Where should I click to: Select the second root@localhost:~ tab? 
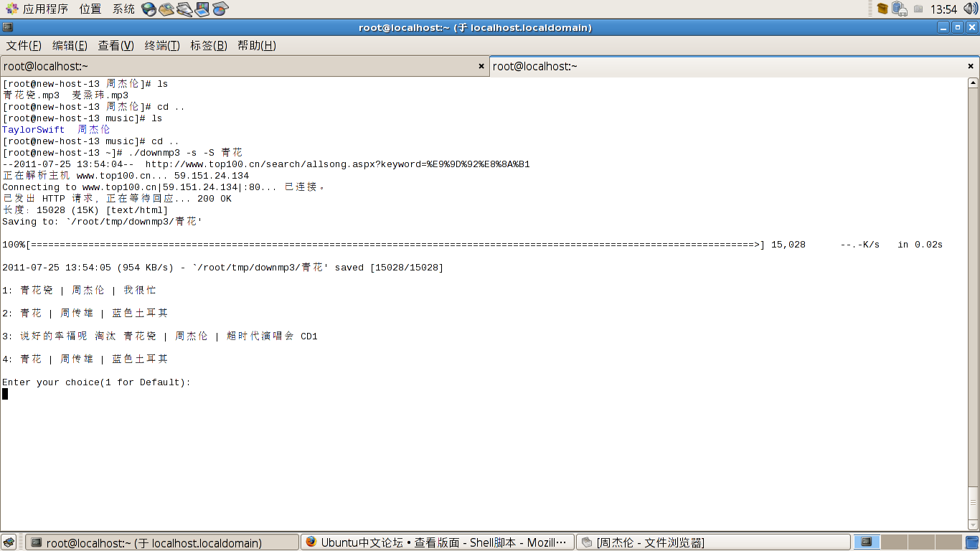point(735,66)
